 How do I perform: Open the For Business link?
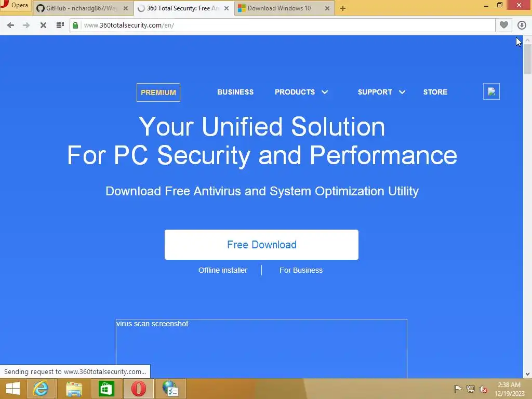coord(301,270)
